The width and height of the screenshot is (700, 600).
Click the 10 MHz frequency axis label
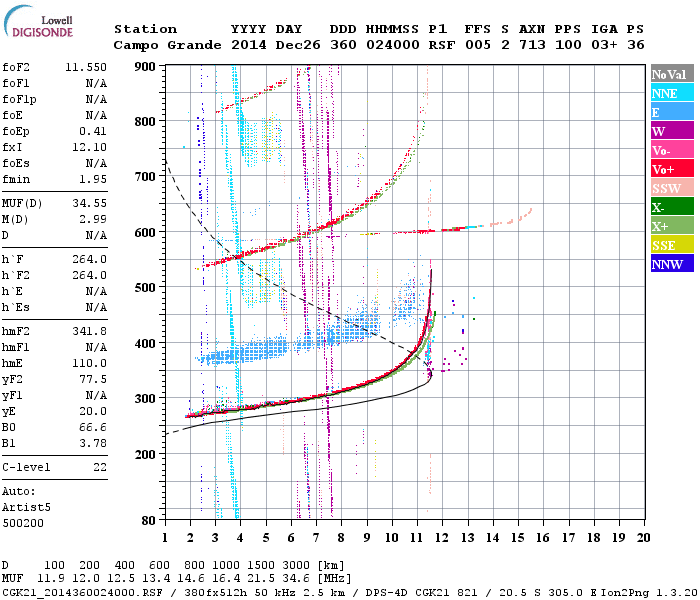(x=392, y=538)
